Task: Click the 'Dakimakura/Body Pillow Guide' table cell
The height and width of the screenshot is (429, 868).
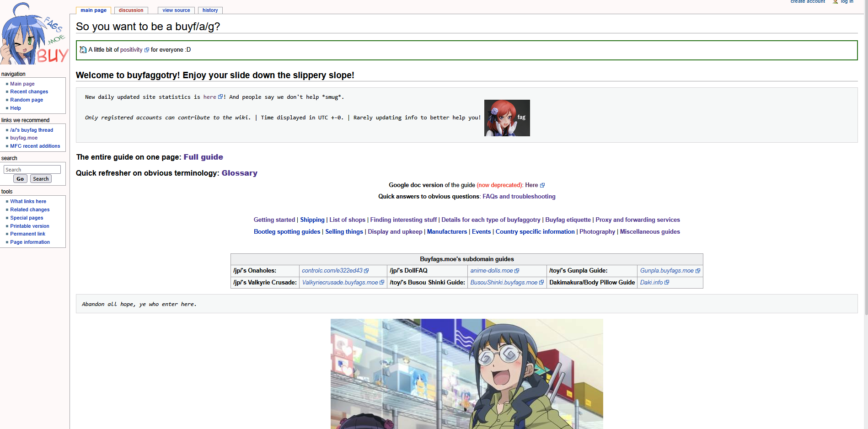Action: [592, 283]
